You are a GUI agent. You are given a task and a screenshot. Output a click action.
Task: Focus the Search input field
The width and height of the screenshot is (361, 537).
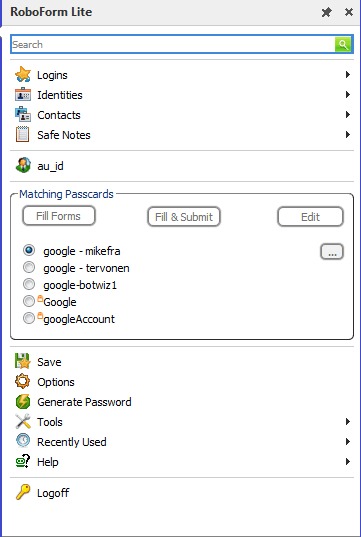click(x=173, y=44)
